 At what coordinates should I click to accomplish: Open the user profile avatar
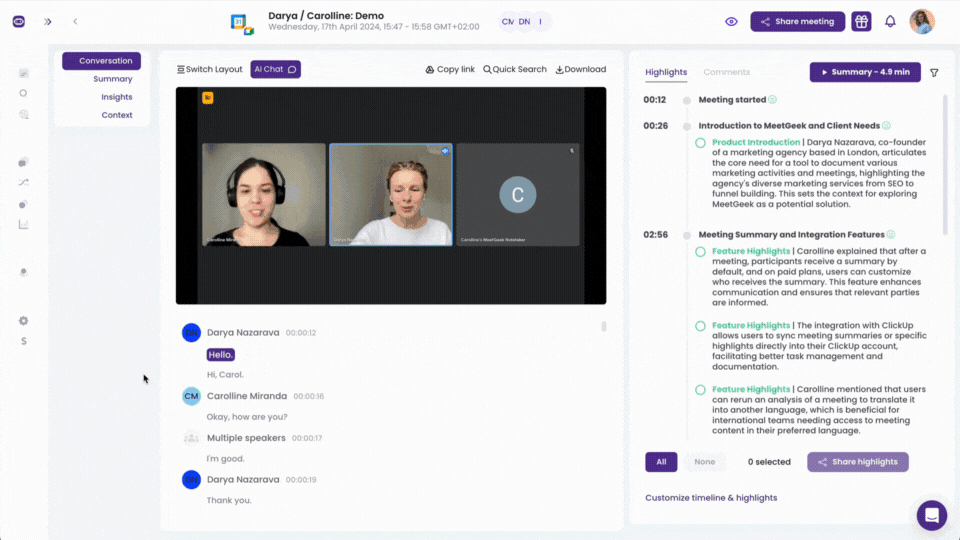pyautogui.click(x=921, y=21)
